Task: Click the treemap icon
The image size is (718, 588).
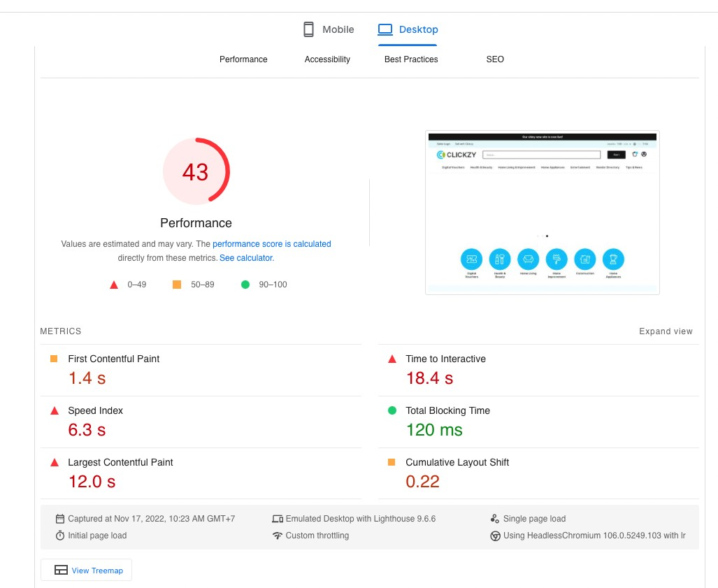Action: [61, 570]
